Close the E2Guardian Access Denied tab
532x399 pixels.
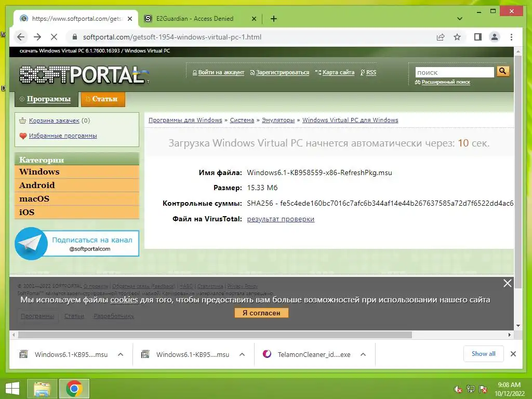pos(254,19)
